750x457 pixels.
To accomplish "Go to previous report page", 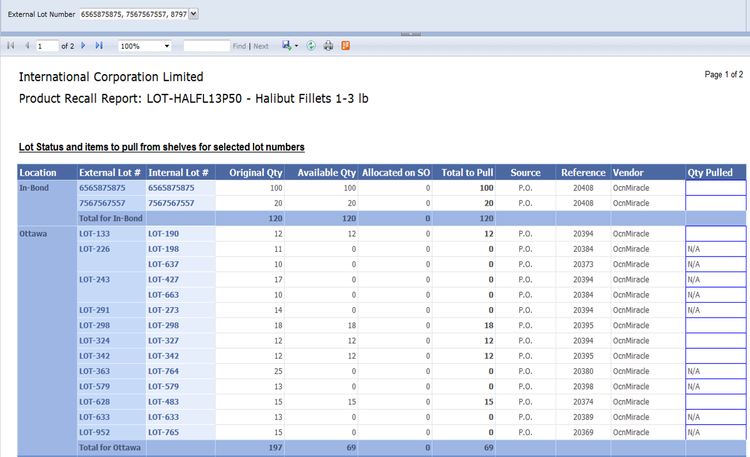I will (x=27, y=45).
